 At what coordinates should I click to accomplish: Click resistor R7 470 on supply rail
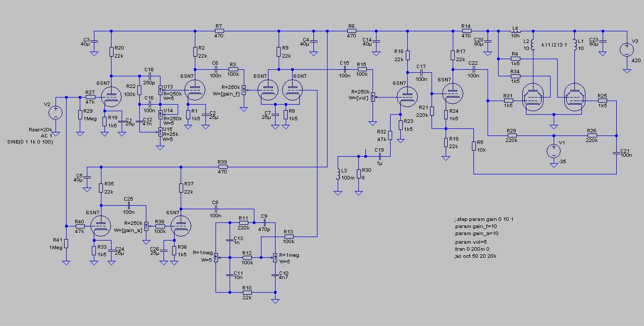pos(219,31)
